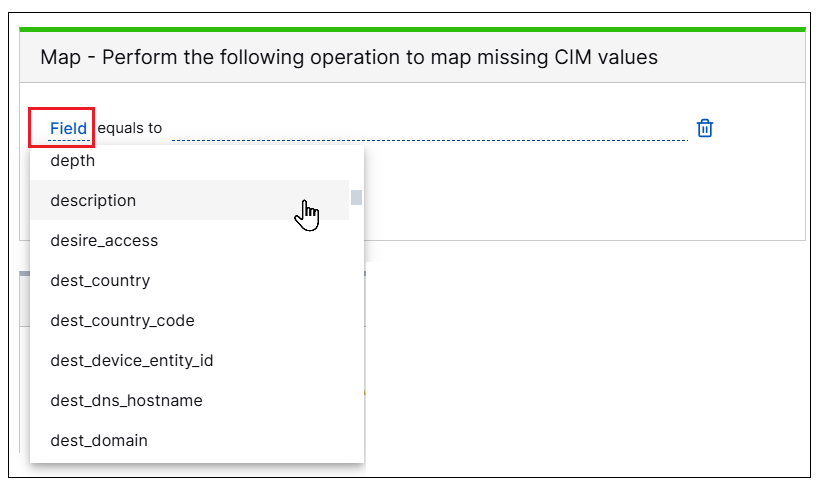Select dest_domain at the list bottom
Screen dimensions: 821x485
tap(190, 440)
